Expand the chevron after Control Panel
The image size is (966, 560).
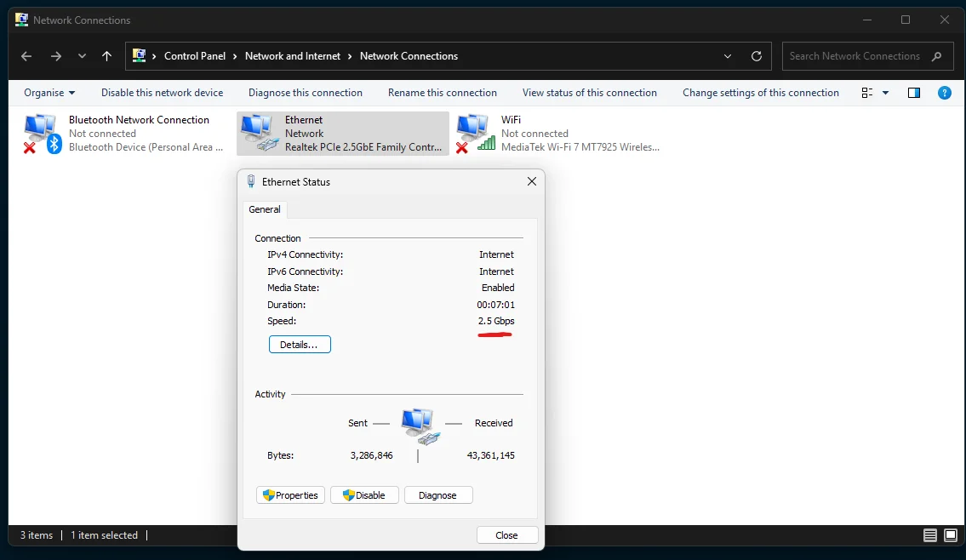236,56
